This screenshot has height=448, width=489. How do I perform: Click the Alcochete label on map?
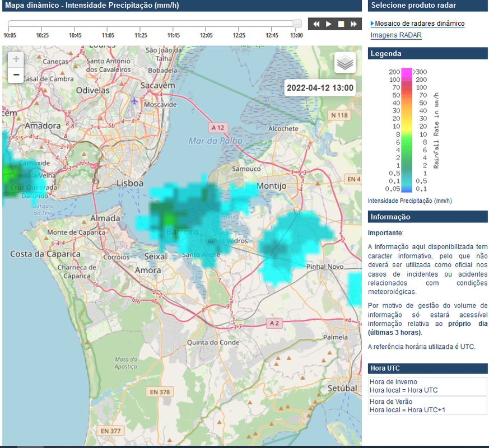(283, 128)
